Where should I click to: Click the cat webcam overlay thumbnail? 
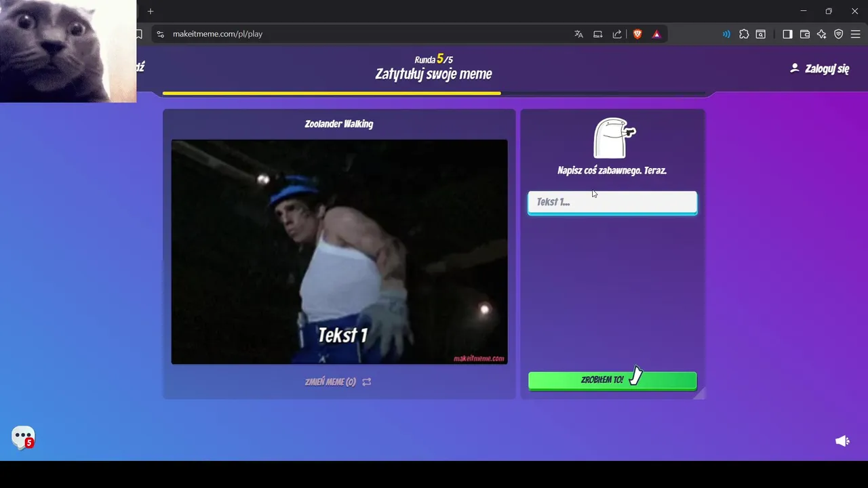tap(68, 51)
